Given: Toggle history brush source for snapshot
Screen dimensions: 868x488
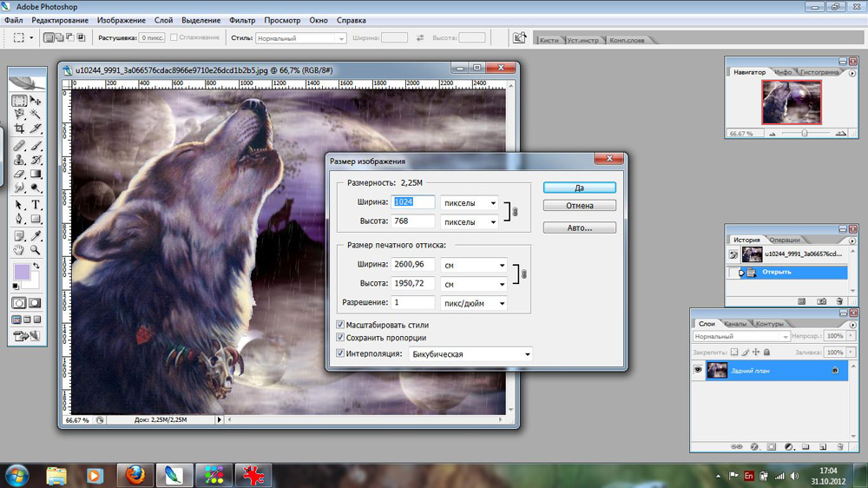Looking at the screenshot, I should click(x=733, y=254).
